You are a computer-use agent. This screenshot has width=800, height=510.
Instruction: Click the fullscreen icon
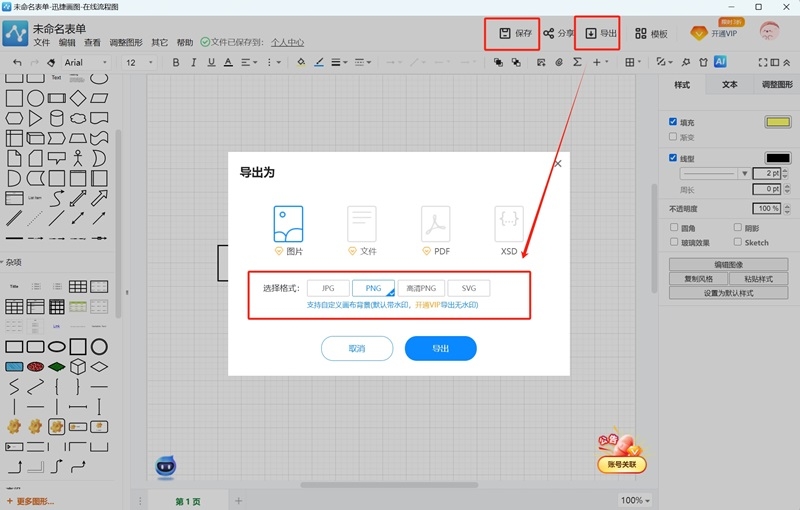click(x=763, y=62)
